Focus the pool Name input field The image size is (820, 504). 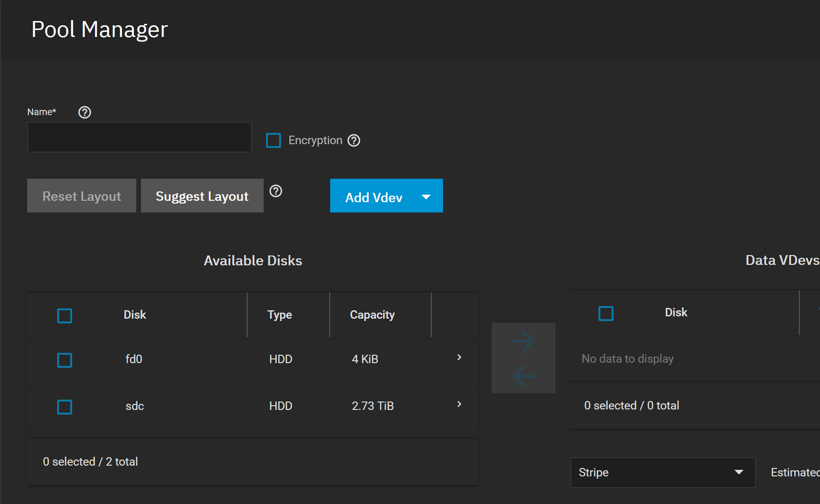point(139,137)
